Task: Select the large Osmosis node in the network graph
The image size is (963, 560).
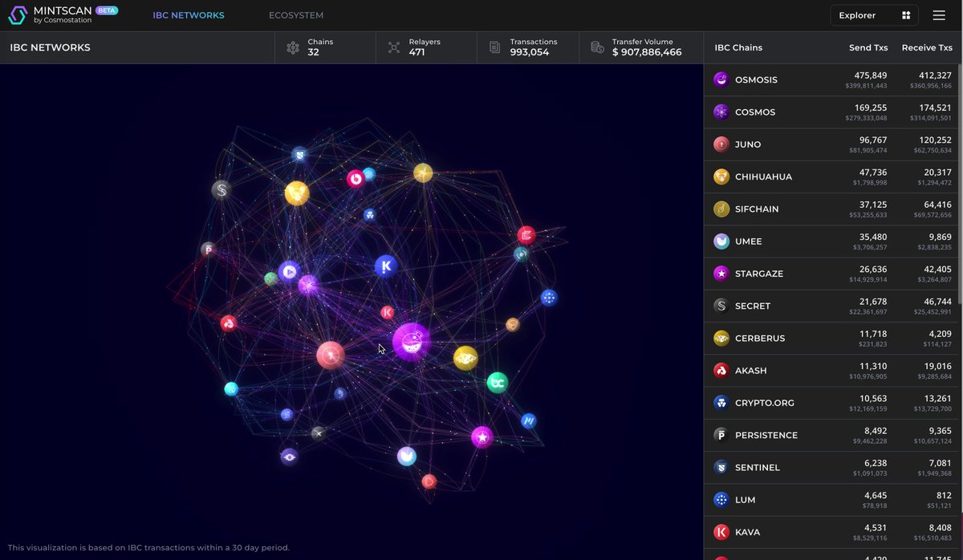Action: [x=411, y=343]
